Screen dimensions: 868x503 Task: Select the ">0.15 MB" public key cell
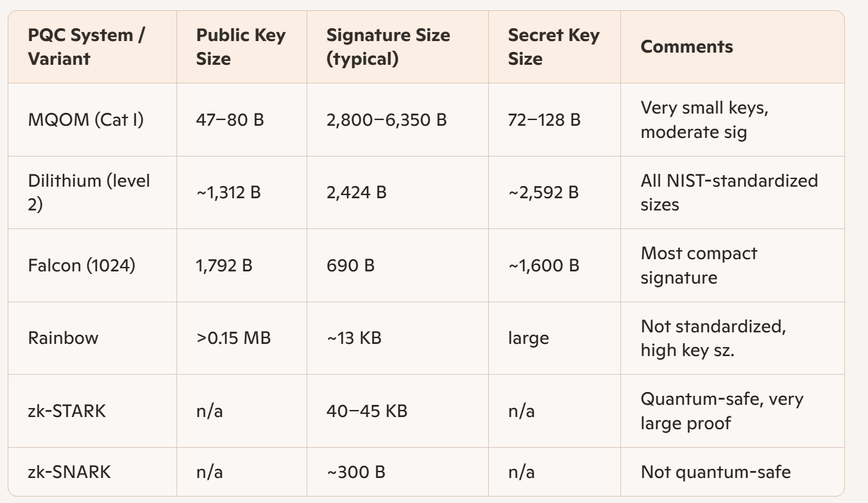click(x=234, y=338)
